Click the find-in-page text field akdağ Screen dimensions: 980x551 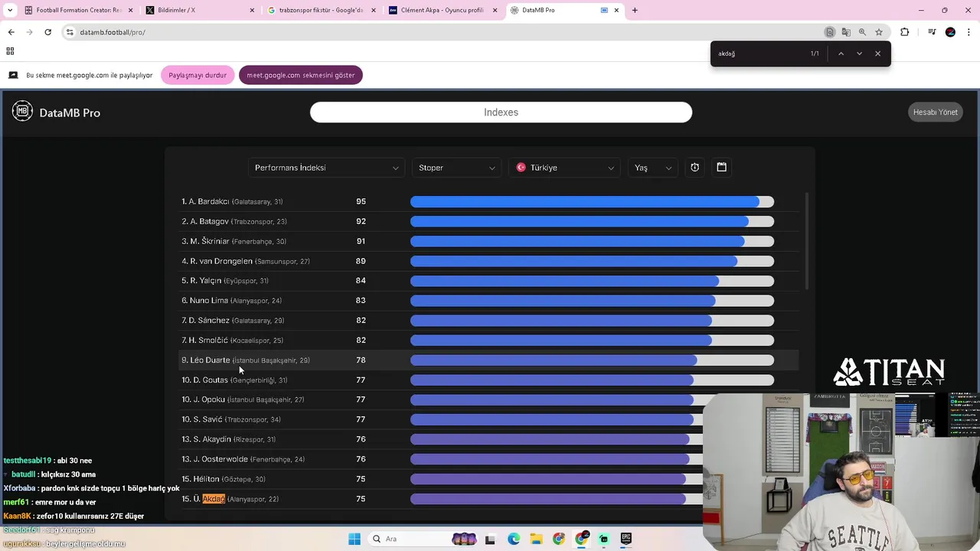point(758,54)
